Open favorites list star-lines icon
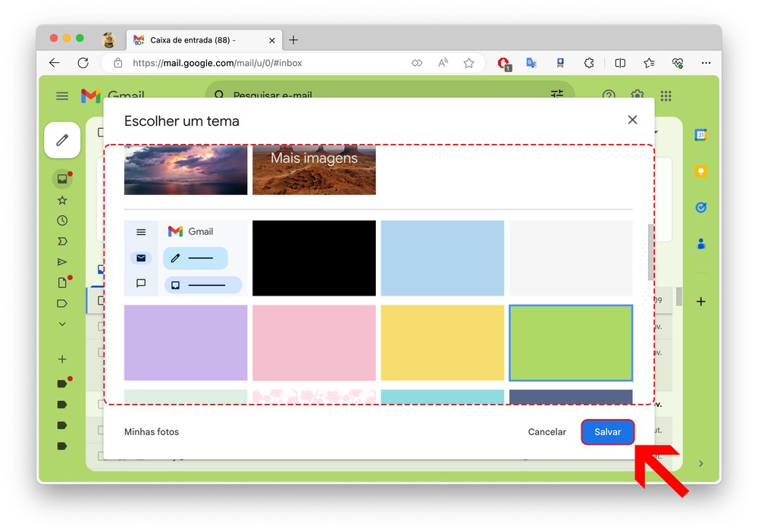Viewport: 758px width, 532px height. coord(649,63)
